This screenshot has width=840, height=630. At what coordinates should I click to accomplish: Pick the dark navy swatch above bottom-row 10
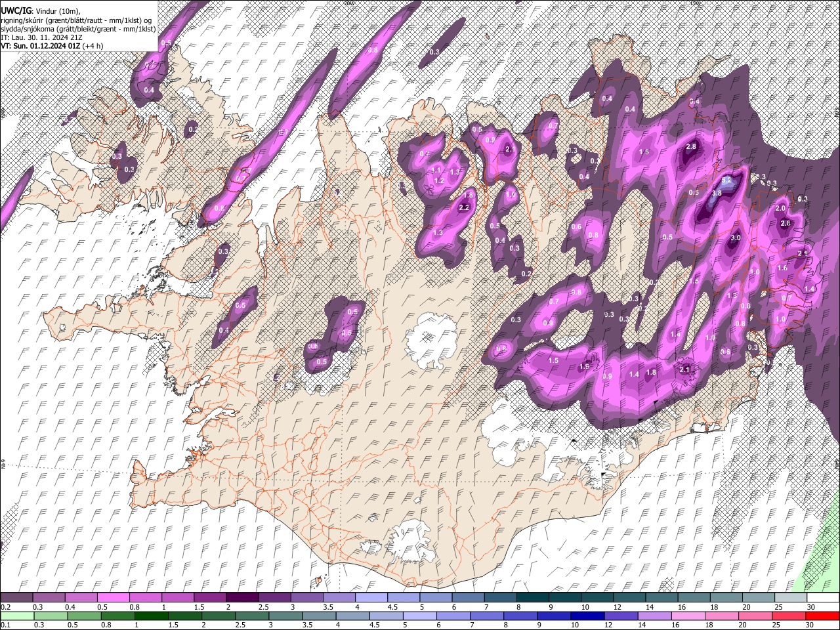pyautogui.click(x=586, y=616)
